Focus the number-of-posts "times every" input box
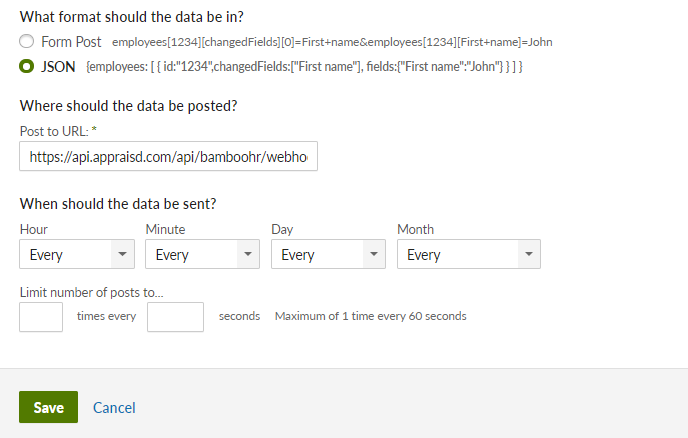Viewport: 688px width, 438px height. 41,317
